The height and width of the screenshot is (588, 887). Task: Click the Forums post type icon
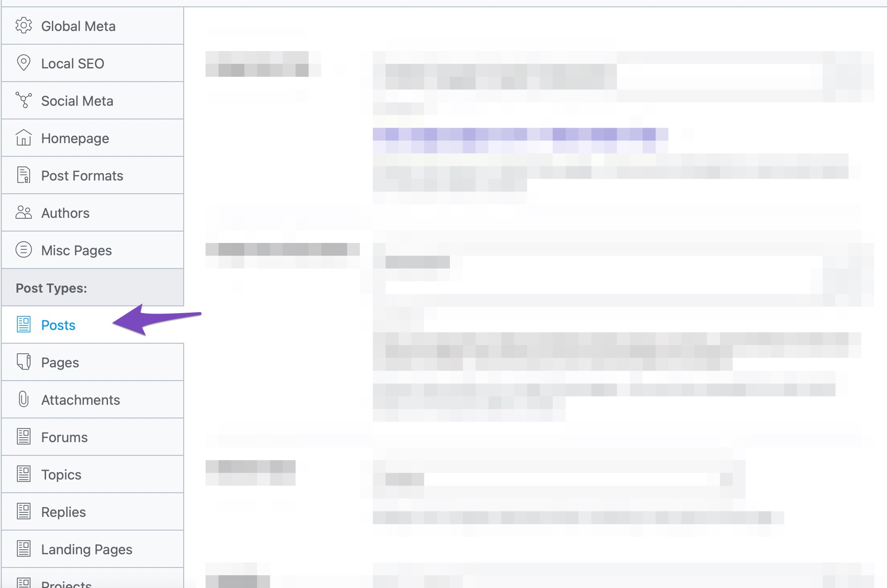23,436
